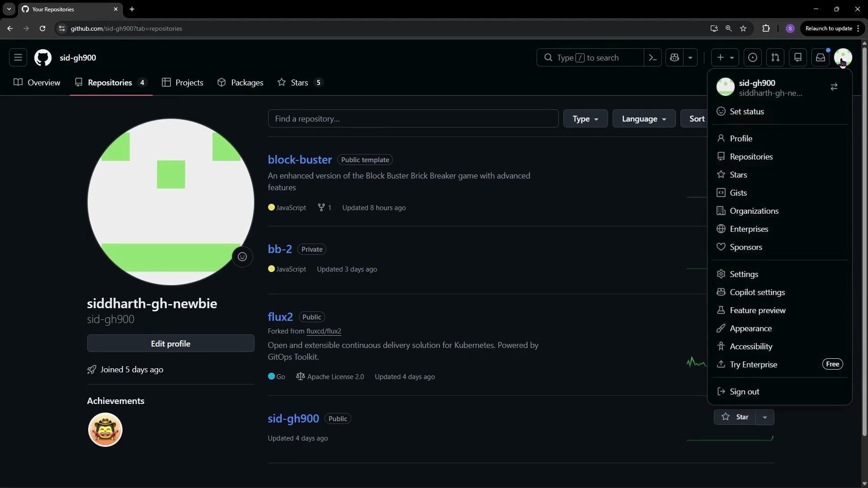
Task: Open Accessibility menu item
Action: 780,346
